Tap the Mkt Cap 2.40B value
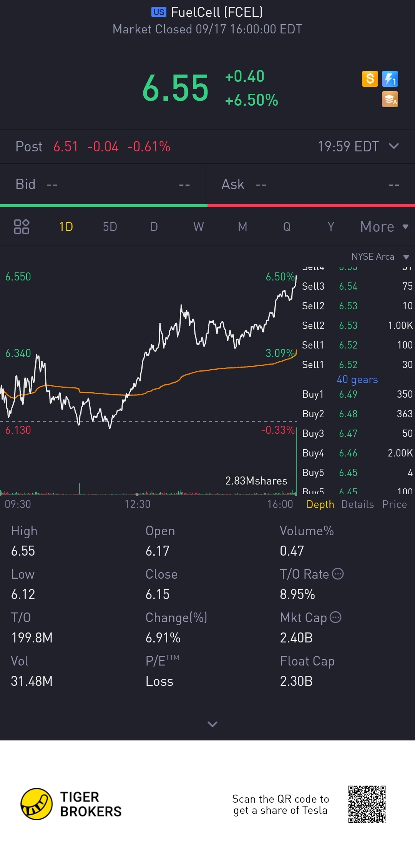This screenshot has height=868, width=415. pos(296,638)
